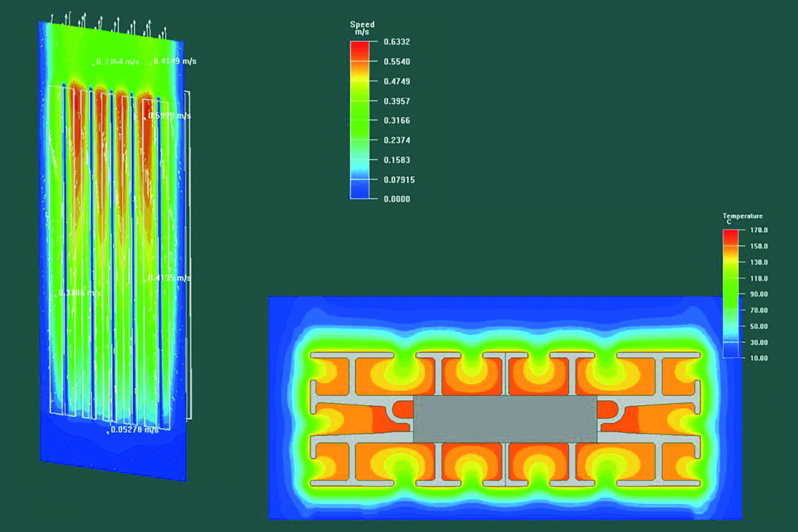Click the grey central block in temperature plot
This screenshot has height=532, width=798.
click(x=505, y=419)
